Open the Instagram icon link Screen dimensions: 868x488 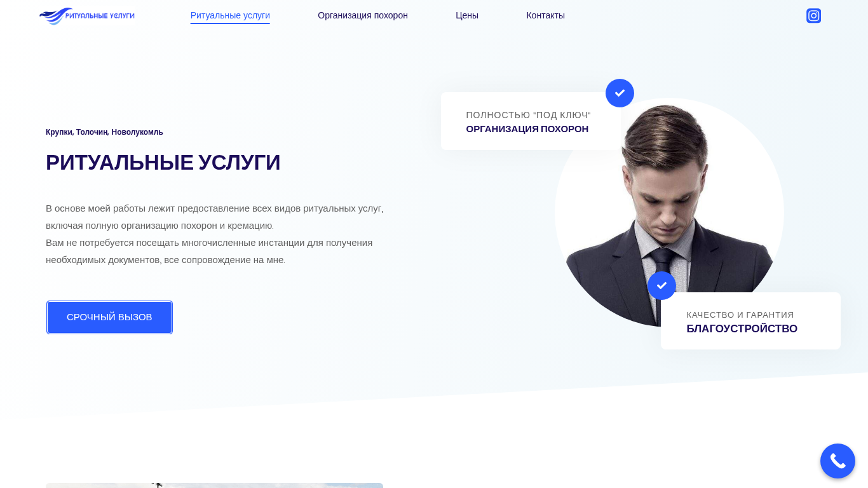coord(813,16)
